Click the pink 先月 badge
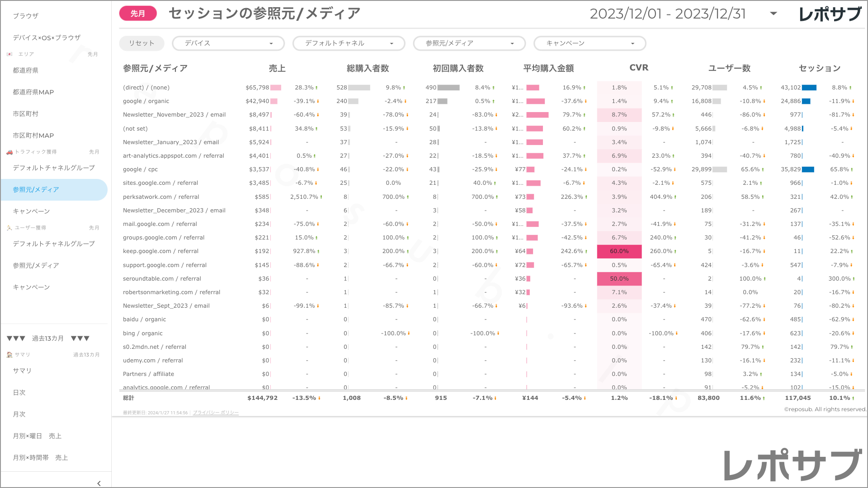Screen dimensions: 868x488 tap(138, 14)
